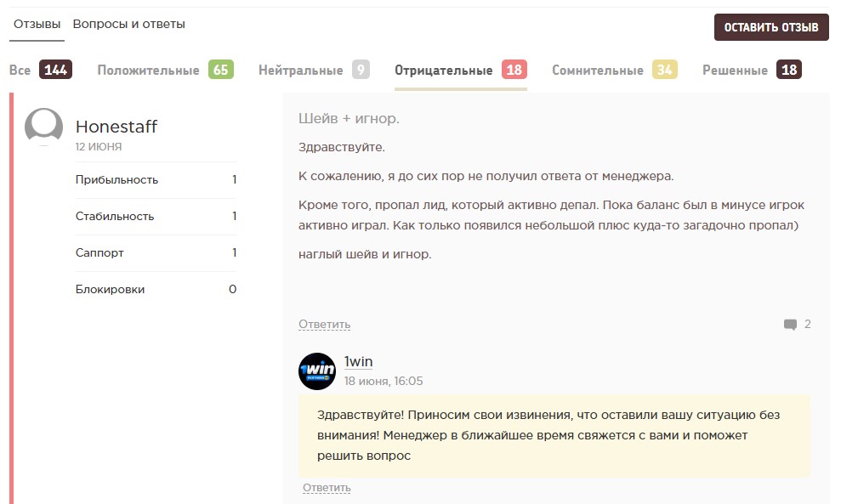This screenshot has width=841, height=504.
Task: Filter by Нейтральные reviews
Action: (x=314, y=70)
